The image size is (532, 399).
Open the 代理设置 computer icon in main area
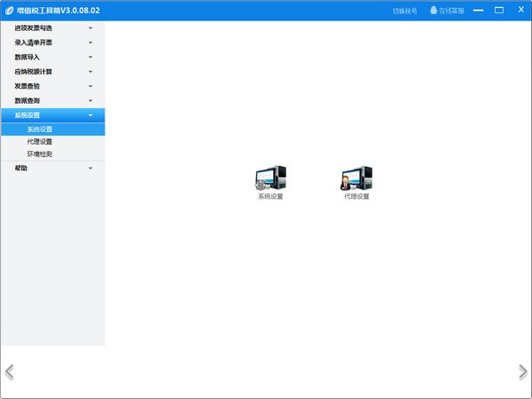click(x=356, y=178)
